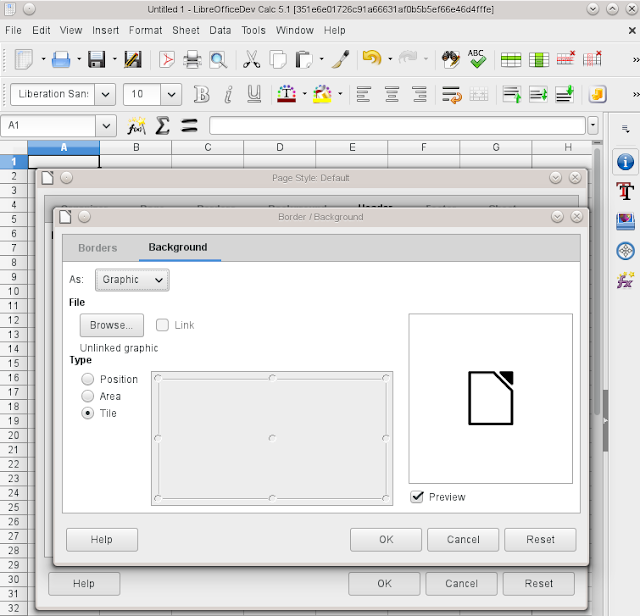Click OK in Page Style dialog
Image resolution: width=640 pixels, height=616 pixels.
pos(384,584)
